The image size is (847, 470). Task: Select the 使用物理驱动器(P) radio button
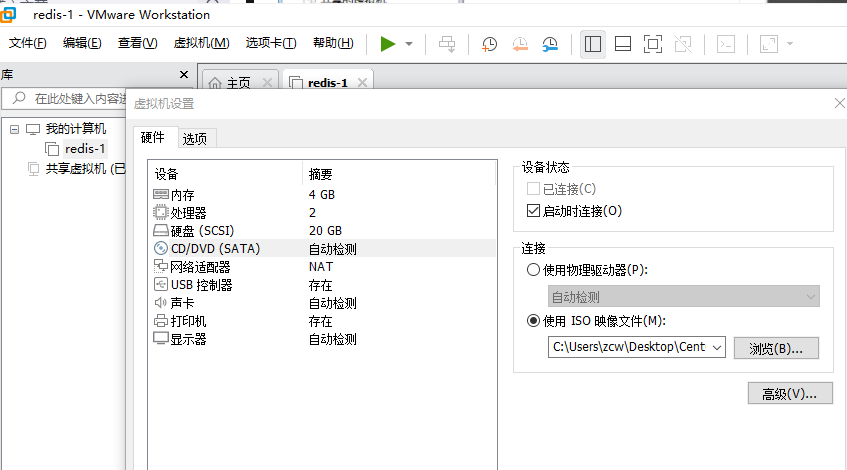533,270
